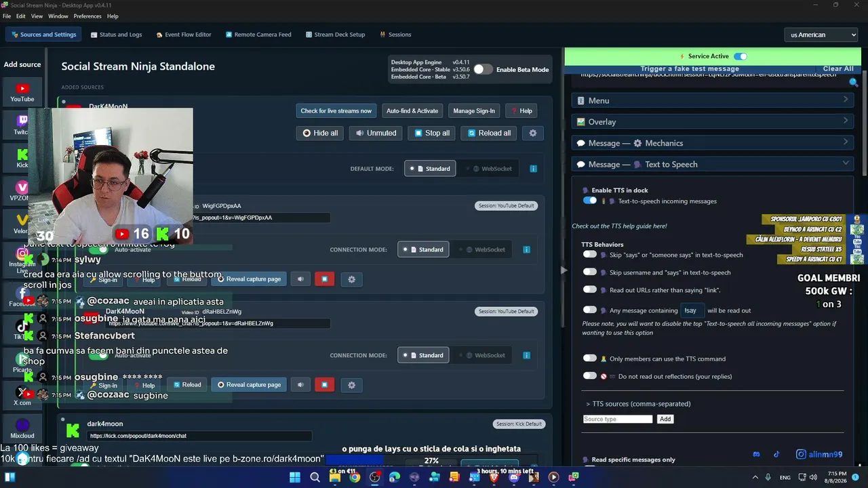Screen dimensions: 868x488
Task: Enable Skip username and "says" toggle
Action: pyautogui.click(x=590, y=272)
